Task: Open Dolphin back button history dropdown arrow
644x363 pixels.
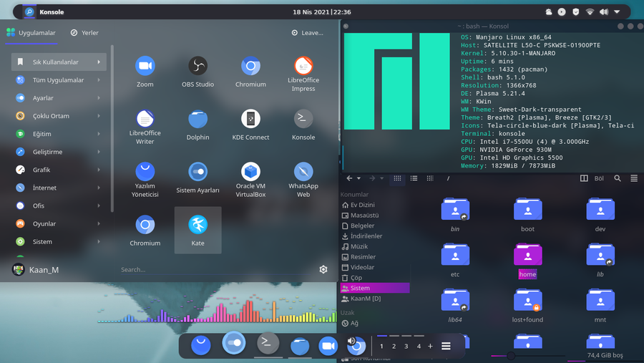Action: tap(358, 178)
